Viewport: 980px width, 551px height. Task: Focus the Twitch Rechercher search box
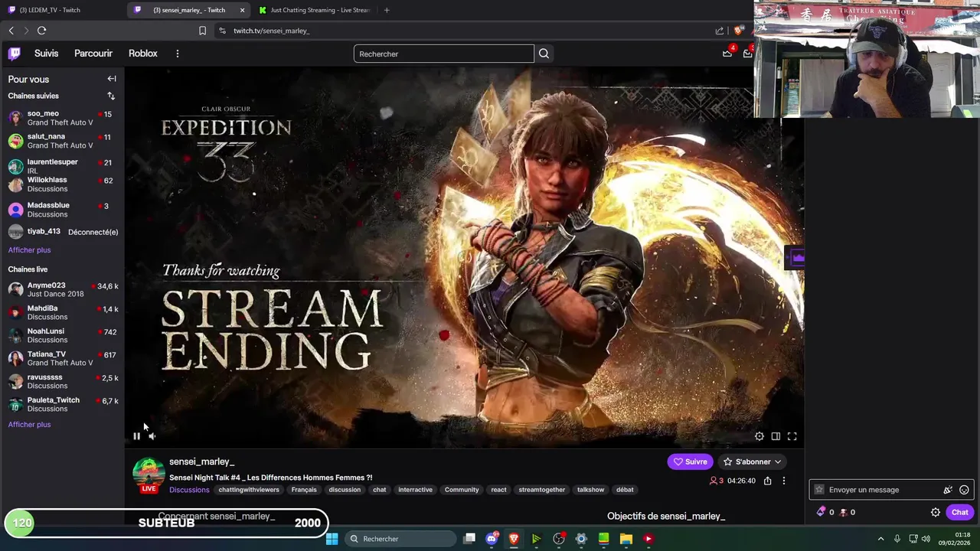(444, 54)
